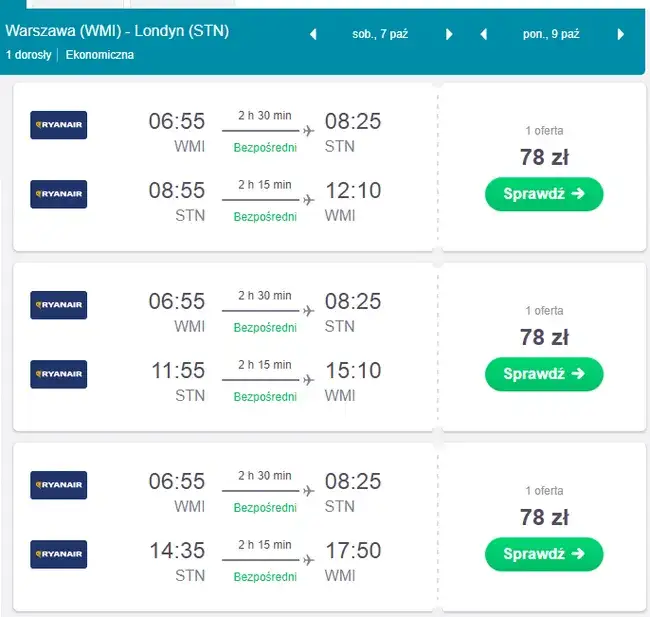This screenshot has height=617, width=650.
Task: Click Sprawdź for 14:35 return flight offer
Action: click(543, 553)
